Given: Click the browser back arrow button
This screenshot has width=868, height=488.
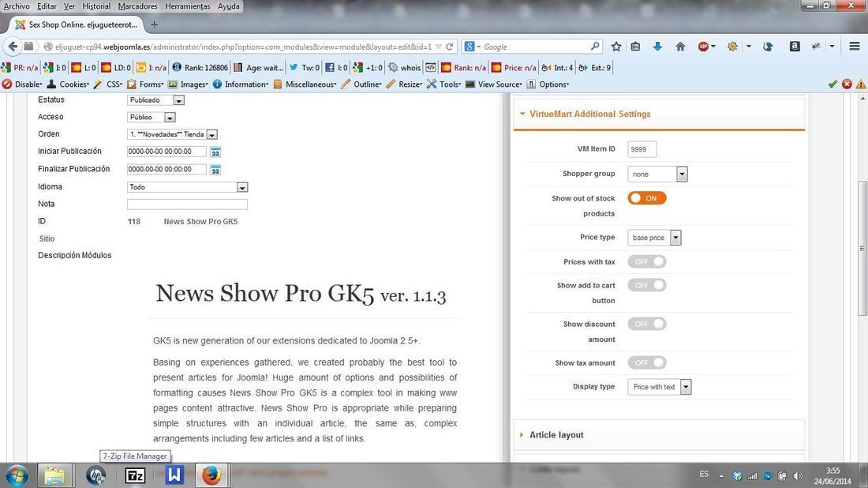Looking at the screenshot, I should click(12, 47).
